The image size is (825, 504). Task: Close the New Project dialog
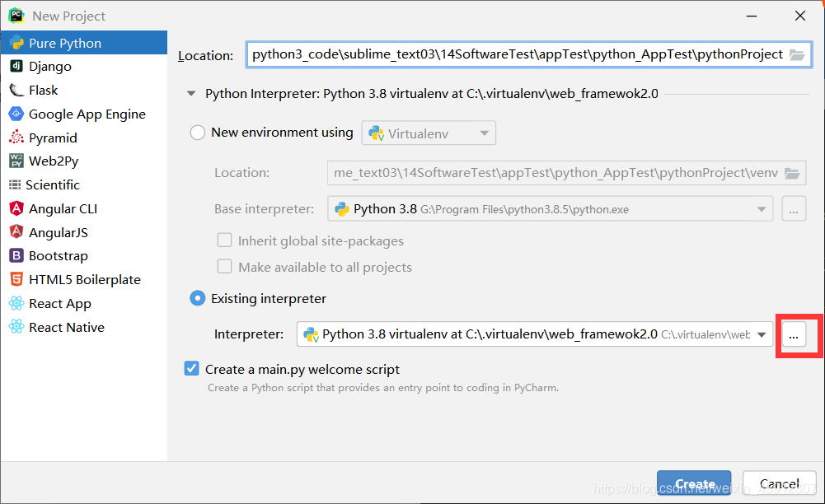click(799, 16)
